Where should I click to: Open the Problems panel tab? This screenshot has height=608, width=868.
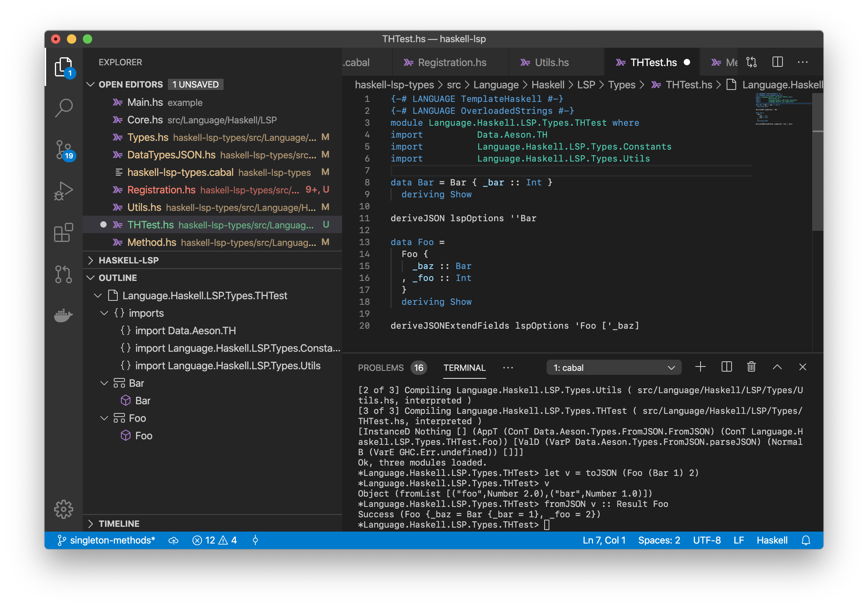381,368
